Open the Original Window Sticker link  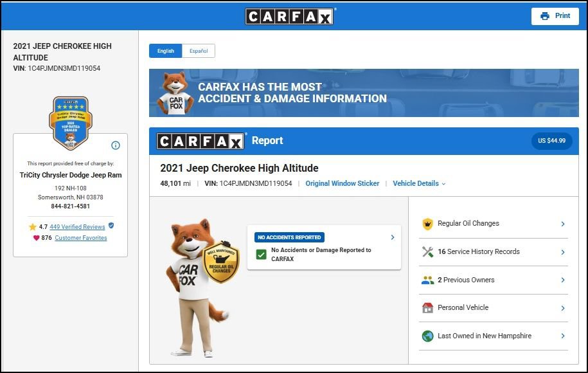(x=343, y=183)
